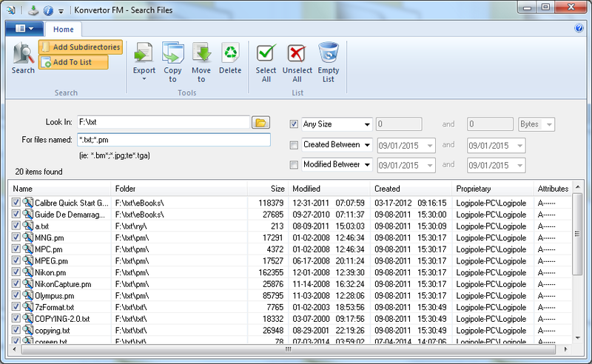This screenshot has height=364, width=592.
Task: Click the download icon in the title bar
Action: 33,10
